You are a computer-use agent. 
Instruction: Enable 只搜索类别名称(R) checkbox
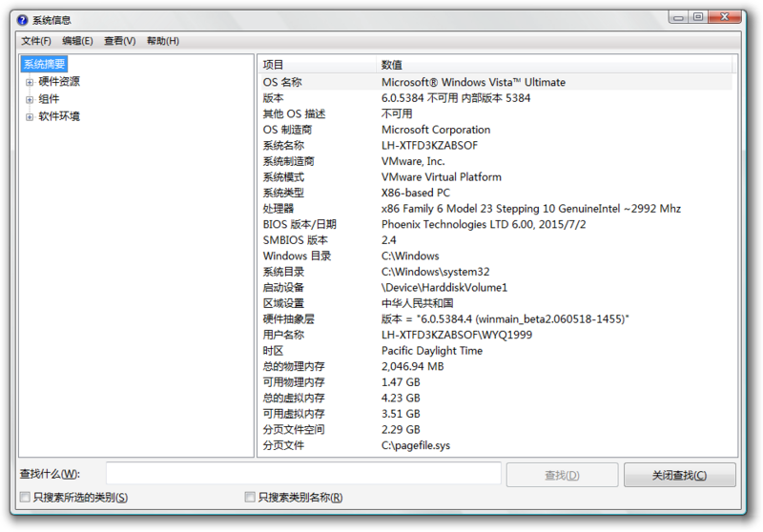250,497
